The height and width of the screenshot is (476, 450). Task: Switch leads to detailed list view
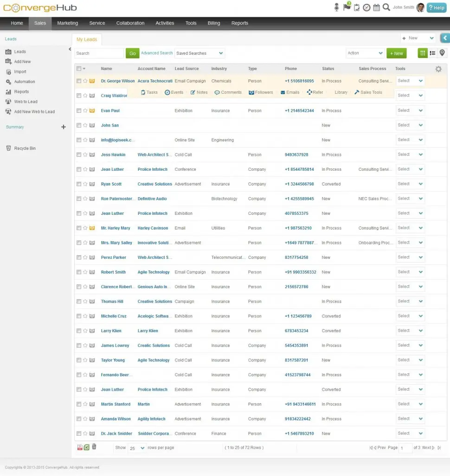coord(433,53)
